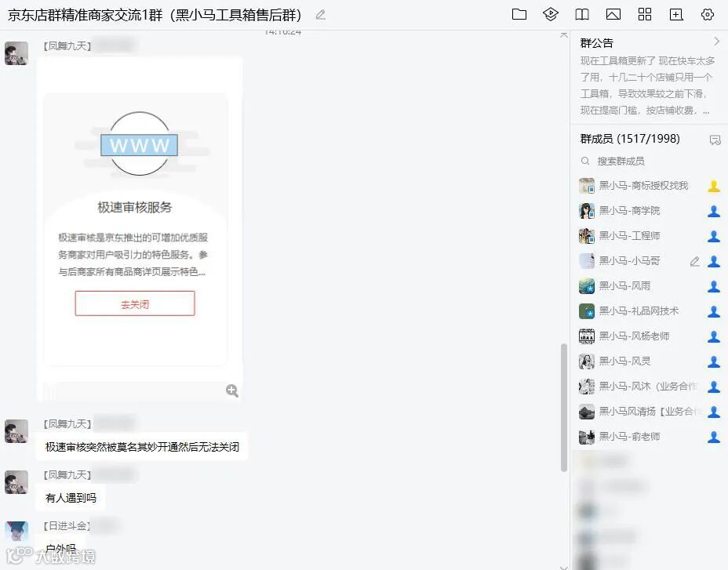Click the search magnifier icon in member list
The image size is (728, 570).
click(x=585, y=161)
